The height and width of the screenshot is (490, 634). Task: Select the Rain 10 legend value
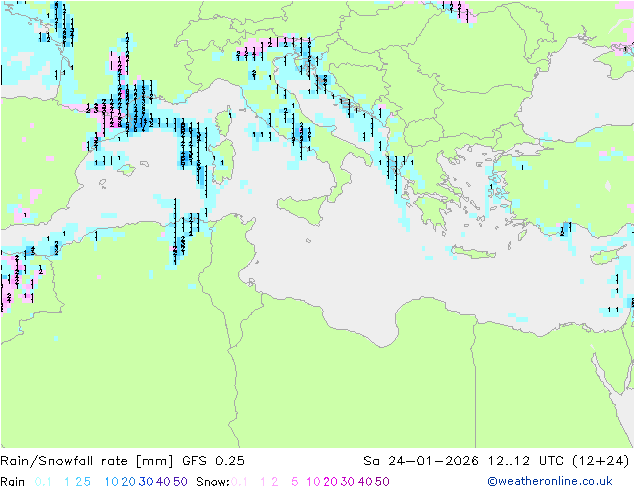[x=111, y=482]
